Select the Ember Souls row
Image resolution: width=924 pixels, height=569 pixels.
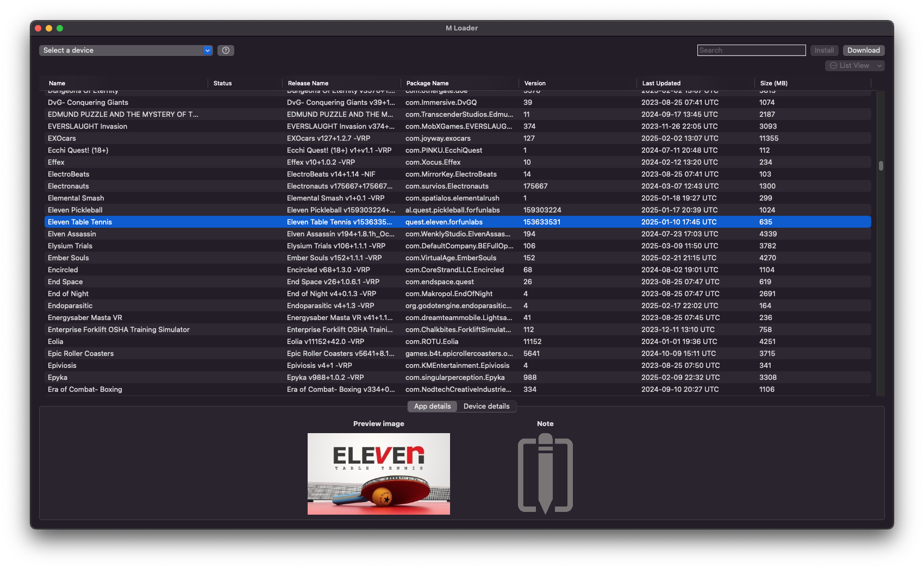coord(458,258)
